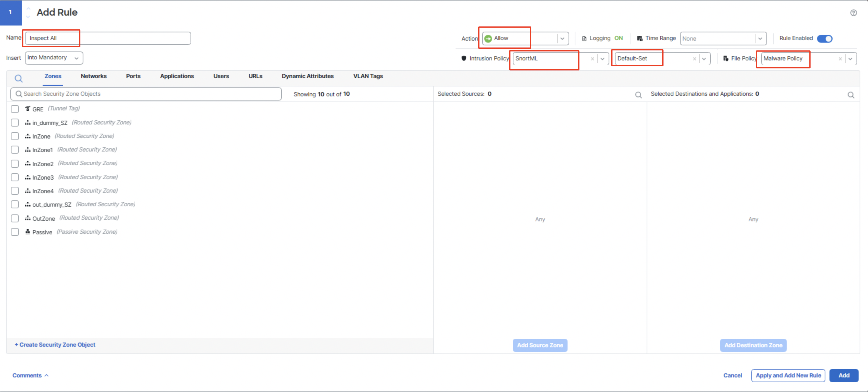
Task: Open the Applications tab
Action: point(177,76)
